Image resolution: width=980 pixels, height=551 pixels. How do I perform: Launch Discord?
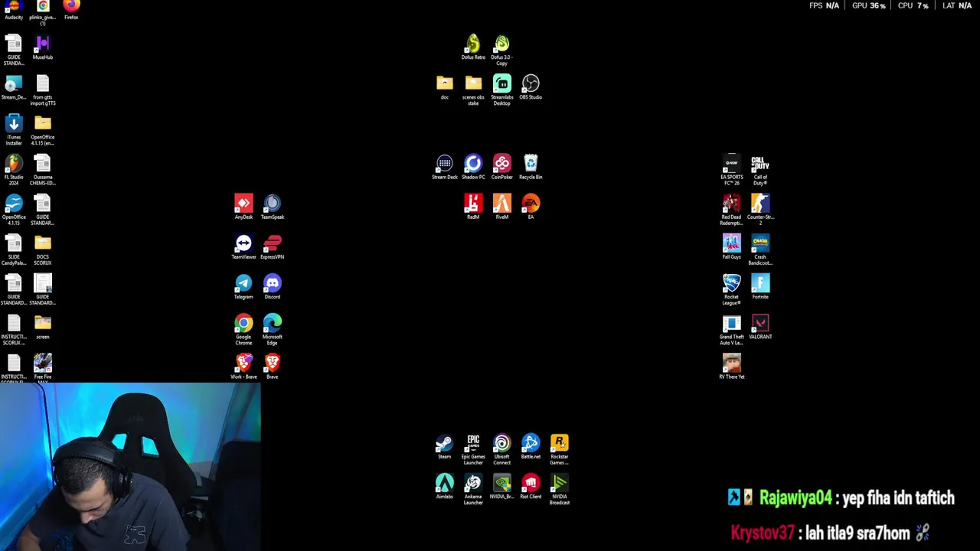(x=273, y=286)
